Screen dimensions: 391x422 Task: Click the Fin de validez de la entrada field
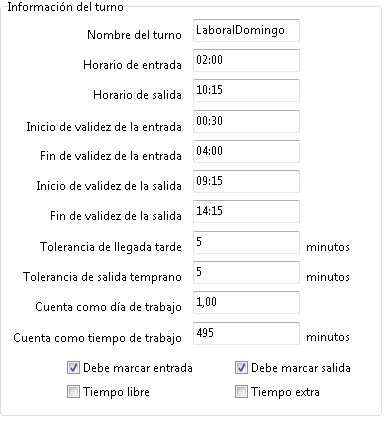point(246,151)
